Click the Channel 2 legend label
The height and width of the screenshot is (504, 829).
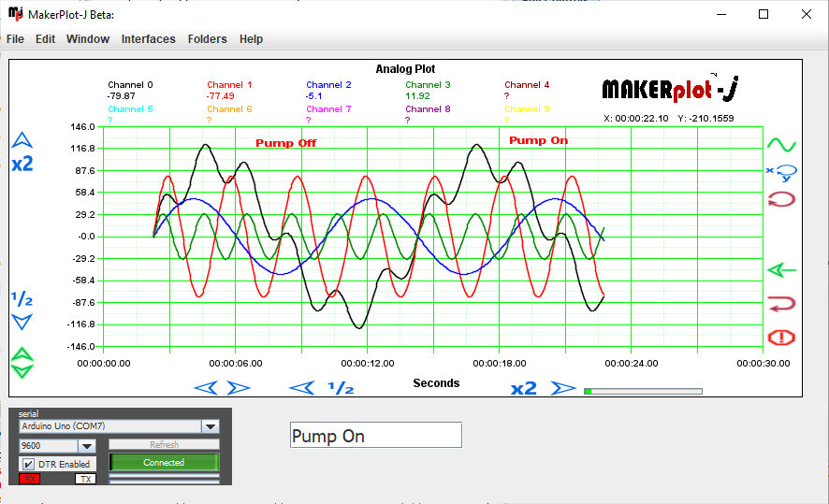[328, 84]
